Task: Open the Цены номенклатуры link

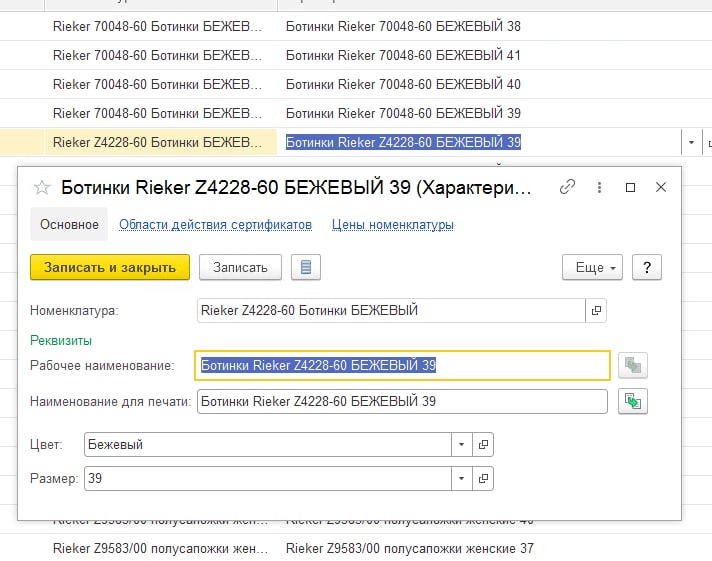Action: click(x=393, y=224)
